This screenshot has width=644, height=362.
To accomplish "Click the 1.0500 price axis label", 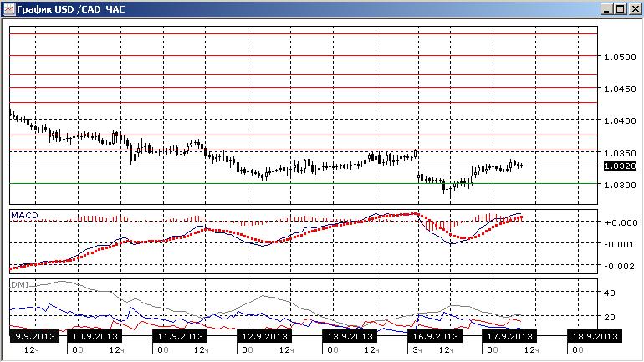I will click(620, 57).
